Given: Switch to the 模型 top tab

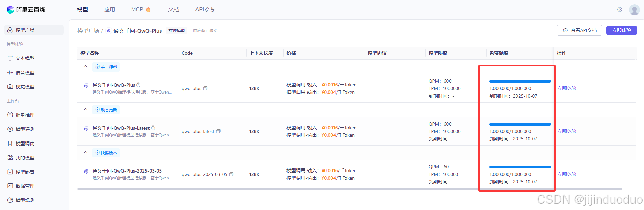Looking at the screenshot, I should 83,10.
